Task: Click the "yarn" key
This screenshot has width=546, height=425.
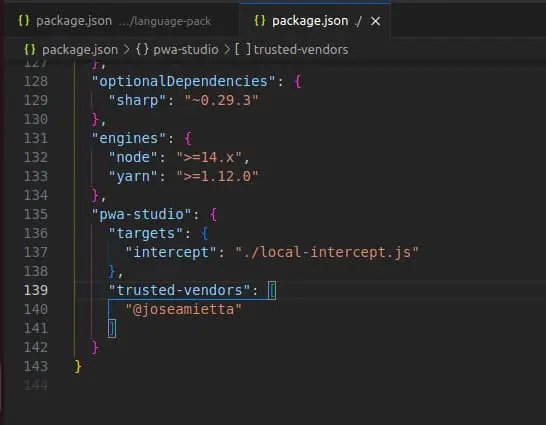Action: tap(133, 176)
